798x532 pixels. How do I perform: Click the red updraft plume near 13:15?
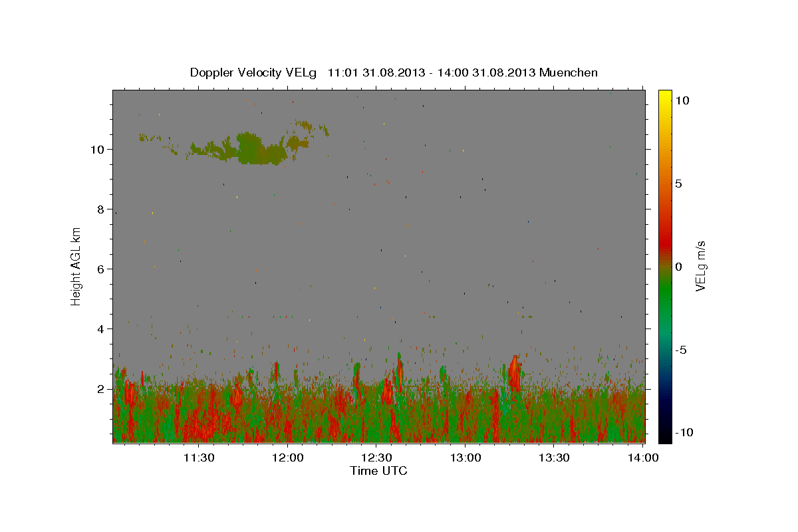click(x=514, y=374)
